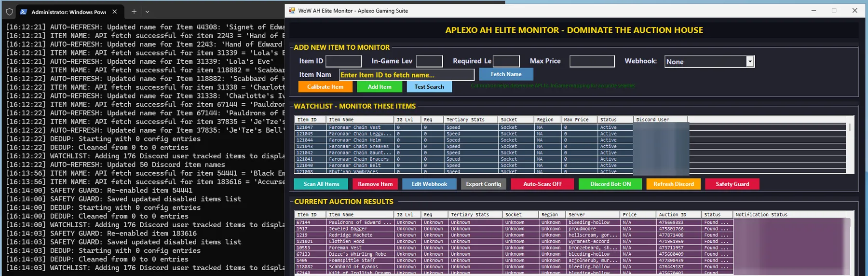Sort watchlist by Item ID column header
This screenshot has height=276, width=868.
(310, 120)
